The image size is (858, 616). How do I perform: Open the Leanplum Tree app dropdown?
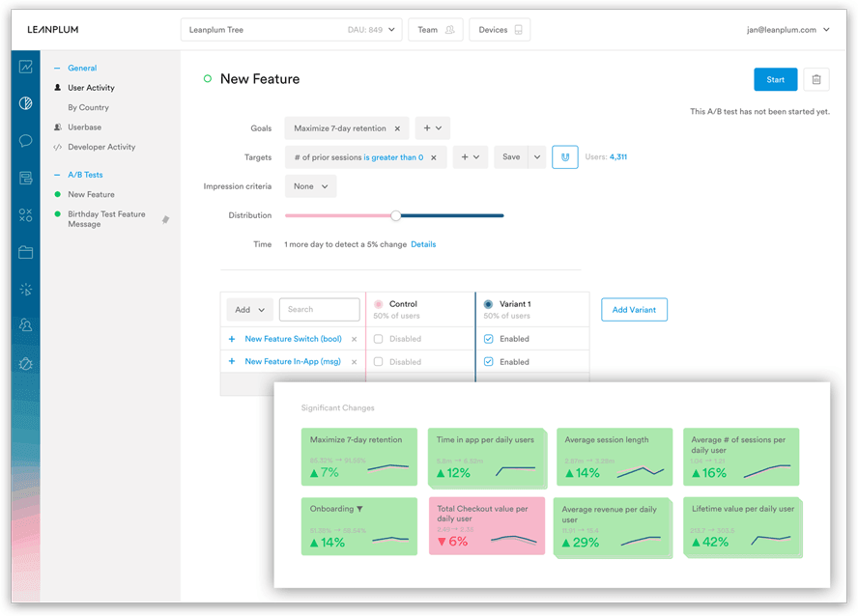coord(290,30)
